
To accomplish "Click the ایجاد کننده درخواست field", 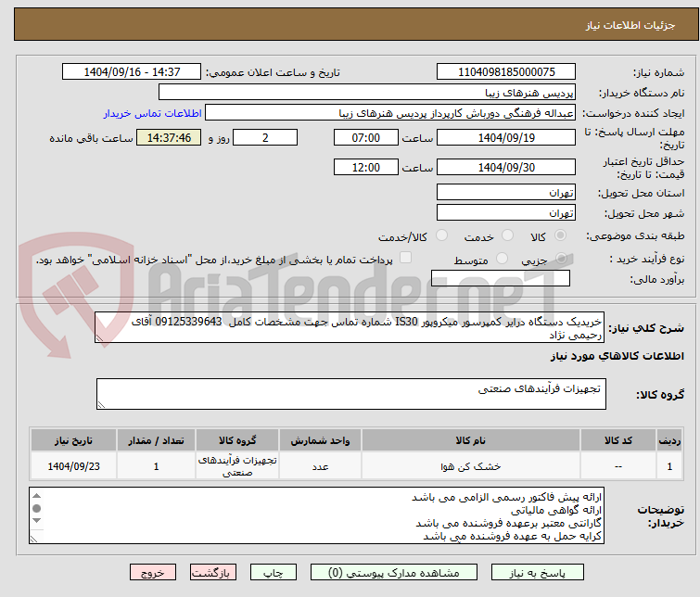I will (390, 113).
